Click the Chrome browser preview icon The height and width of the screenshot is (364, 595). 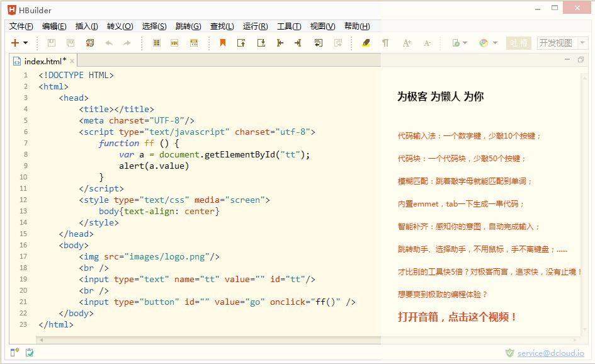tap(484, 43)
